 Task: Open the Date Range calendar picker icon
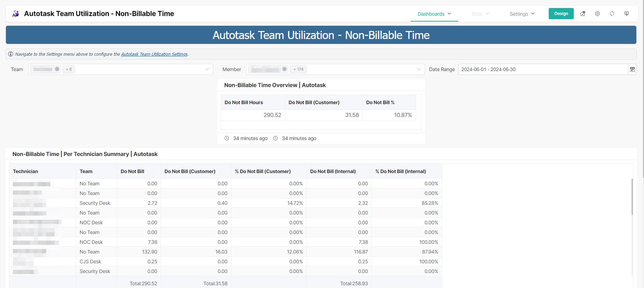[633, 69]
